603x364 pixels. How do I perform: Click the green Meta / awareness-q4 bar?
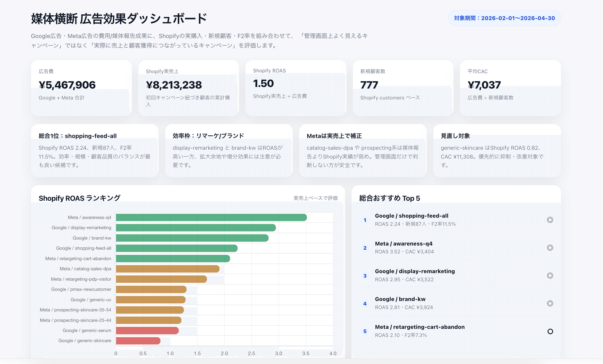211,217
